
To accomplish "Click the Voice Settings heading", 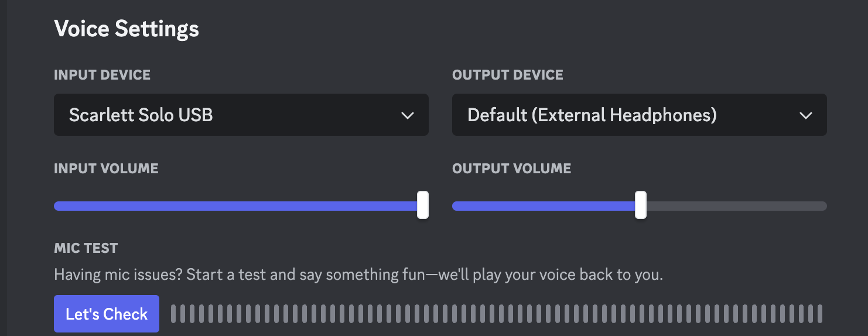I will (127, 28).
